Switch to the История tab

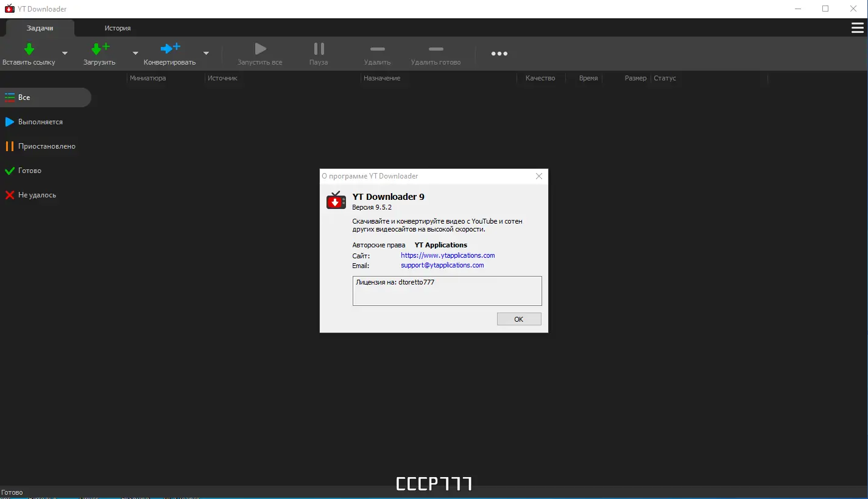[118, 28]
